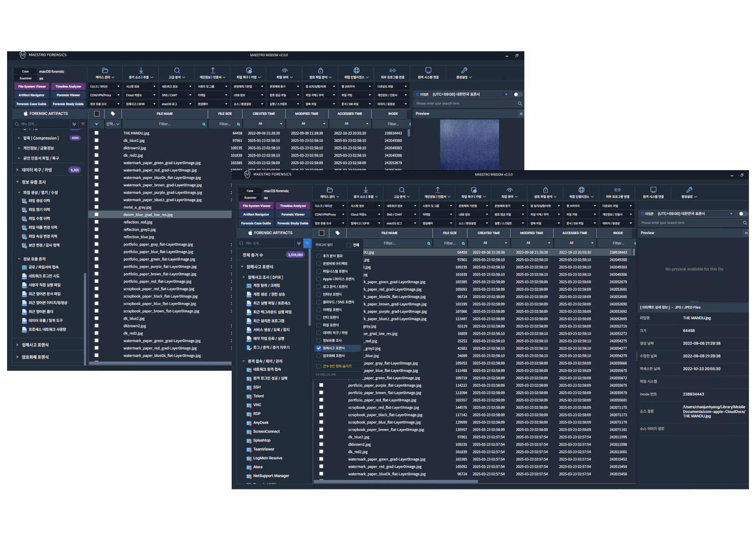Click the wrench settings icon in front window
This screenshot has height=541, width=756.
pos(689,190)
